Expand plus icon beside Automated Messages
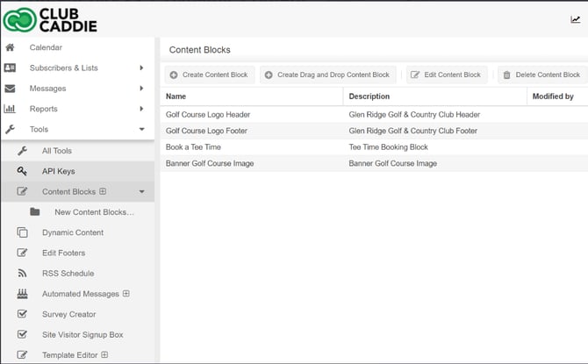This screenshot has height=364, width=588. click(126, 294)
